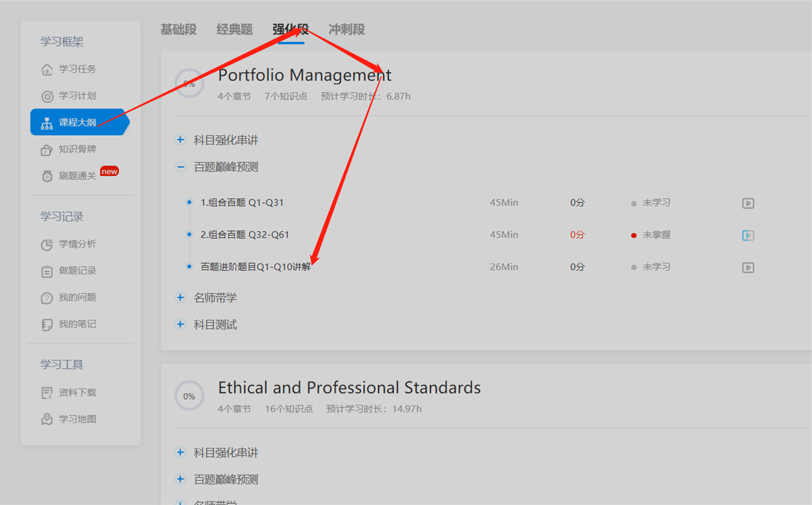Image resolution: width=812 pixels, height=505 pixels.
Task: Open lesson 2.组合百题 Q32-Q61
Action: [x=245, y=235]
